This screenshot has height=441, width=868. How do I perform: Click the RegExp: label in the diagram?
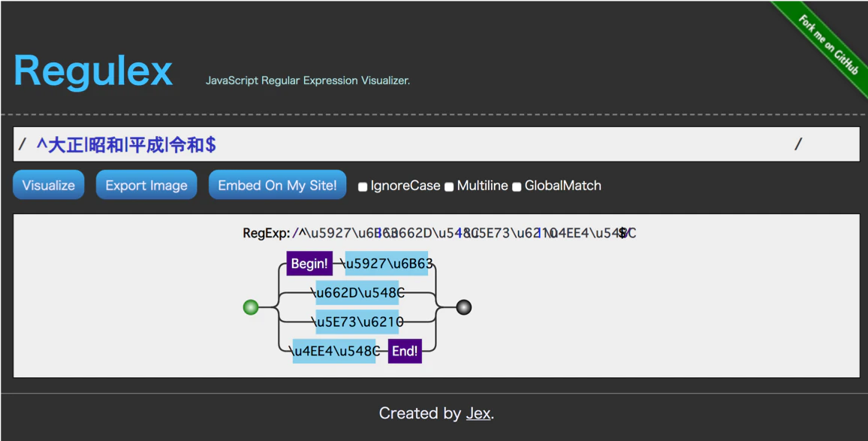[x=267, y=233]
